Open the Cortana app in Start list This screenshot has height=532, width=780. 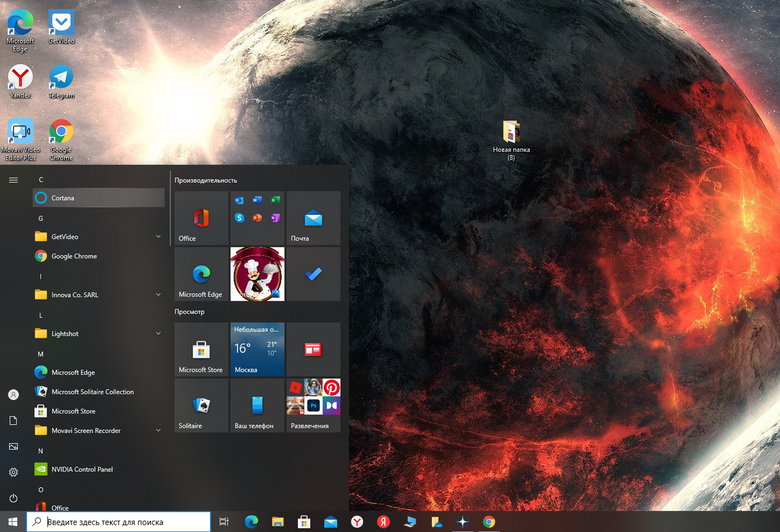98,198
